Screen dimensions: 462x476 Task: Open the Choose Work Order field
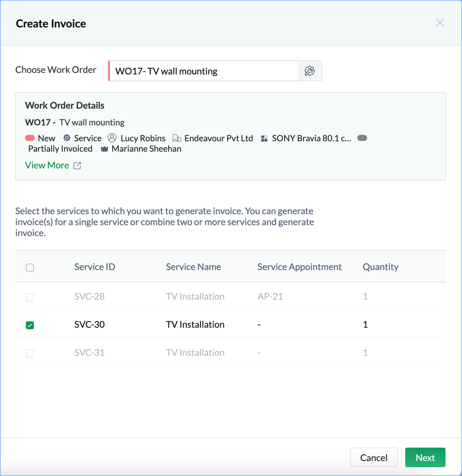coord(203,71)
